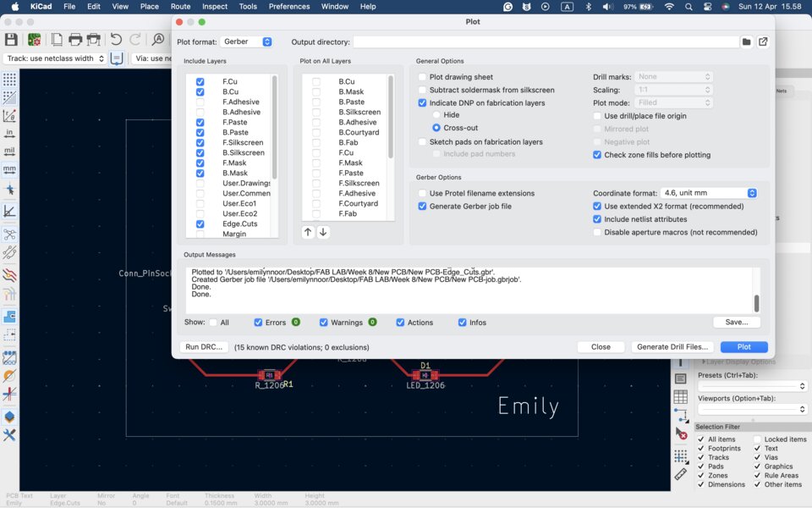The height and width of the screenshot is (508, 812).
Task: Click the Bluetooth icon in menu bar
Action: [x=589, y=7]
